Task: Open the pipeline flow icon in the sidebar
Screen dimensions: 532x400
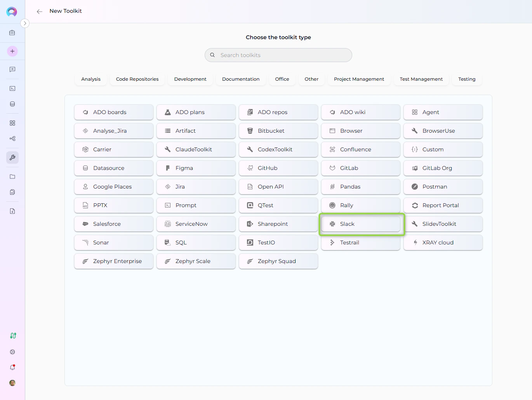Action: [x=12, y=139]
